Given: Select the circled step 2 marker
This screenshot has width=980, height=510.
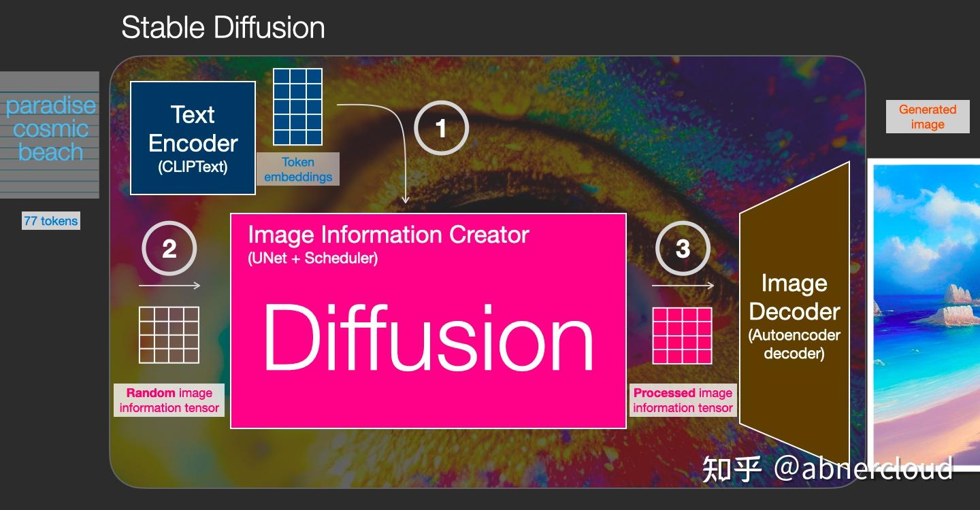Looking at the screenshot, I should pyautogui.click(x=169, y=248).
